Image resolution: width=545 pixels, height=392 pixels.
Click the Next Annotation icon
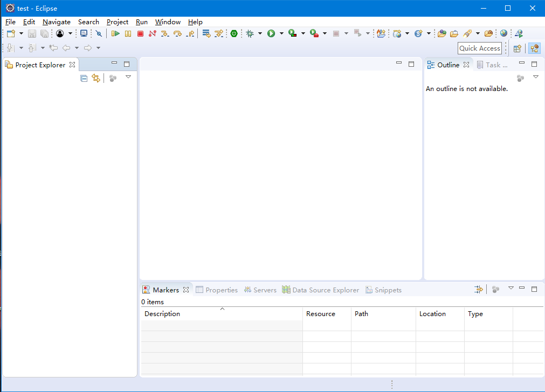point(11,48)
